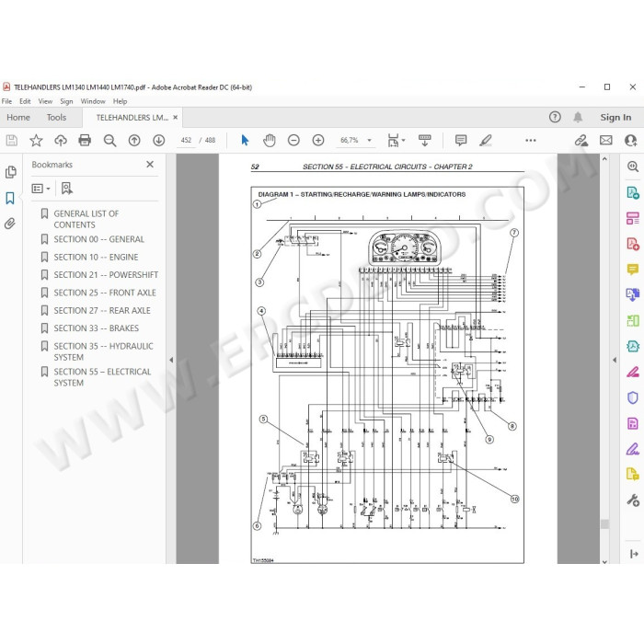
Task: Open the File menu
Action: 6,101
